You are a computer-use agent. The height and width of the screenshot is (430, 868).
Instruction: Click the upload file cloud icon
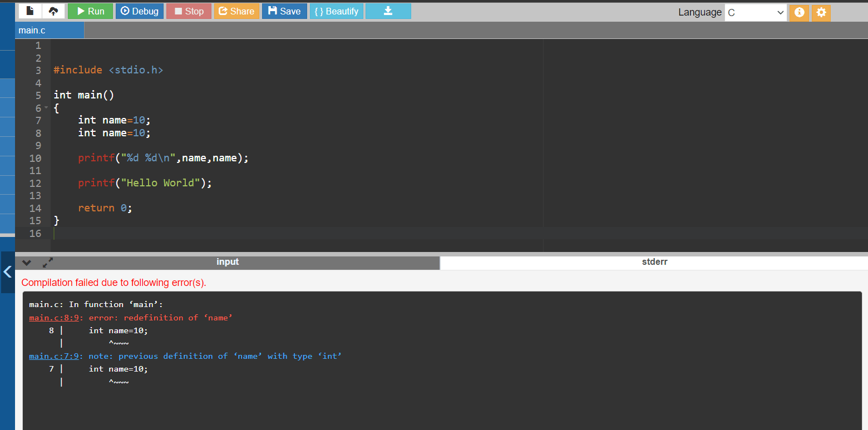[x=53, y=11]
